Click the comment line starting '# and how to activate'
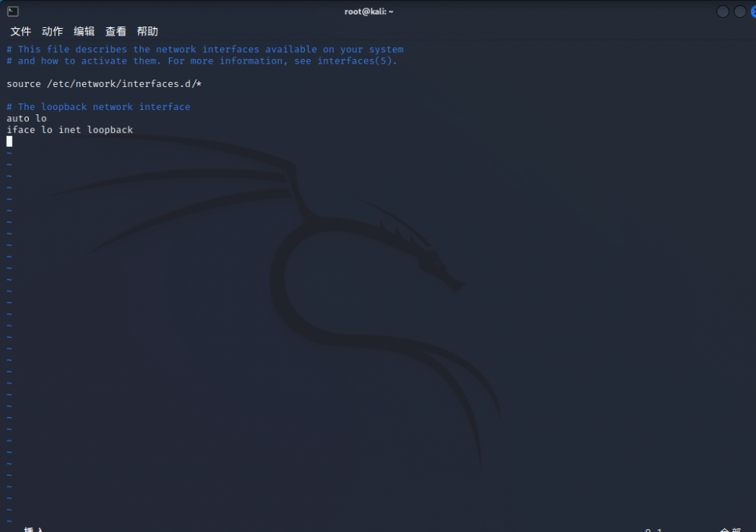Viewport: 756px width, 532px height. coord(202,61)
